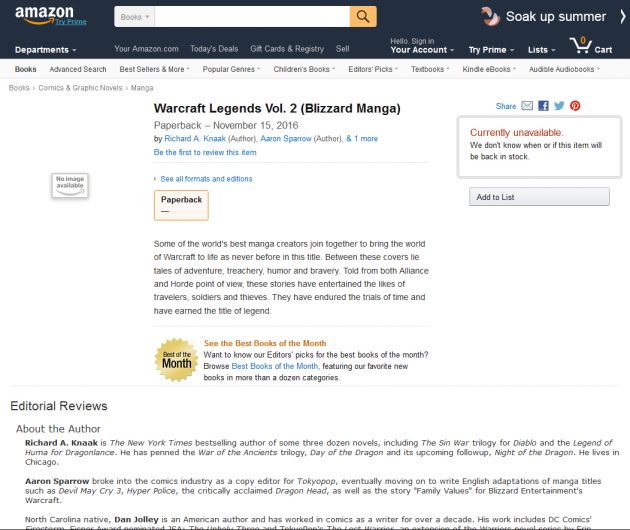The height and width of the screenshot is (530, 630).
Task: Go to Amazon home via logo
Action: [x=44, y=15]
